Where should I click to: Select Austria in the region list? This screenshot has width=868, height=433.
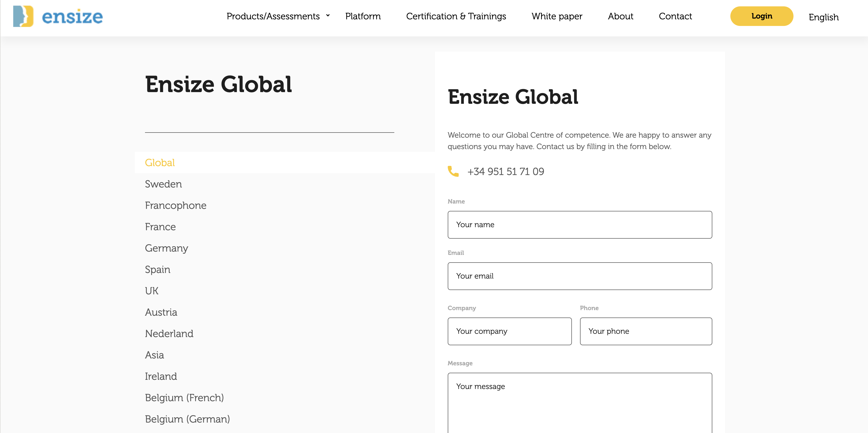click(161, 312)
